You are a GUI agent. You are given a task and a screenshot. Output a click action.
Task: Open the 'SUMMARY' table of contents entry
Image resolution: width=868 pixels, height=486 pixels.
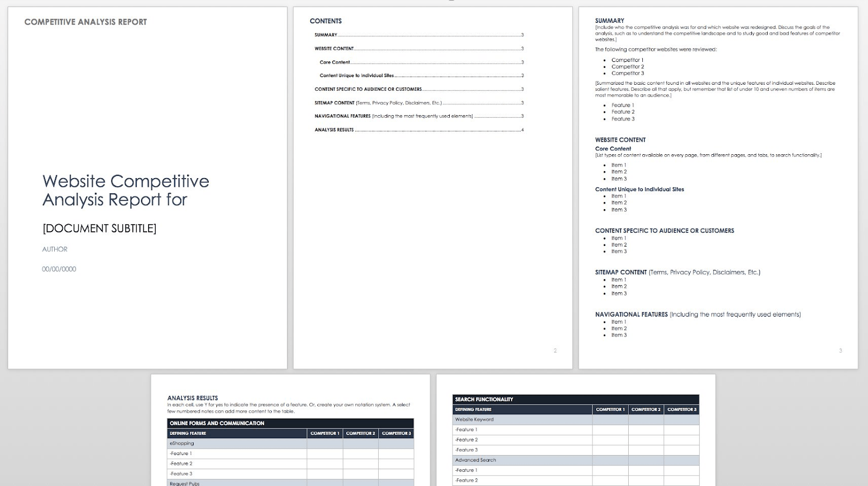click(x=419, y=35)
